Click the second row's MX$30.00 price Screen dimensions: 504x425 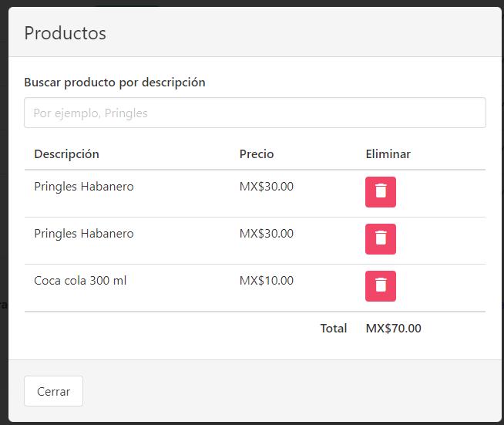coord(267,234)
